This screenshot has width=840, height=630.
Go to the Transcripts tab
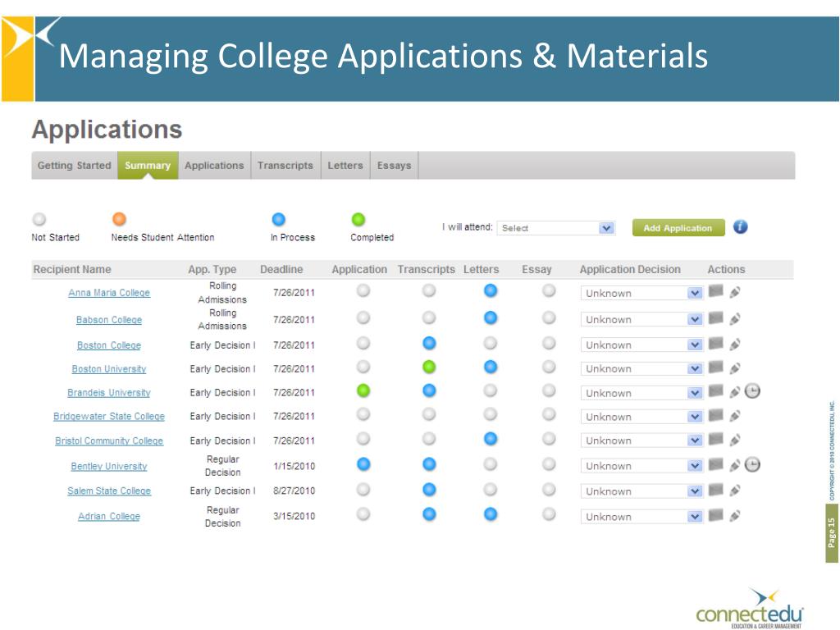tap(285, 166)
